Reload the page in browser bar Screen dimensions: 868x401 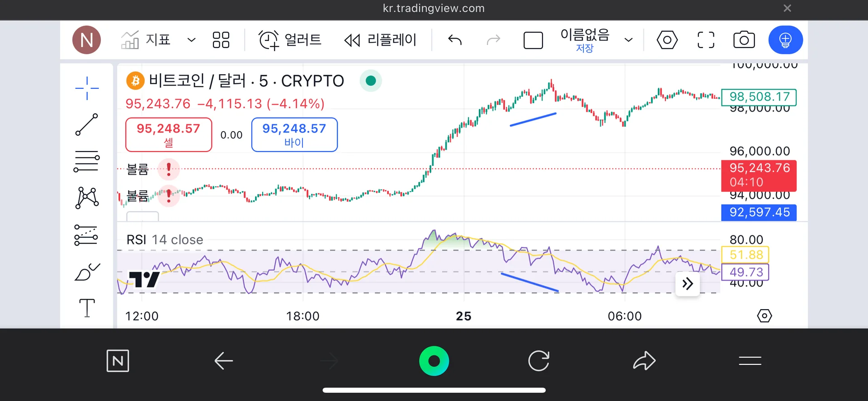point(538,361)
